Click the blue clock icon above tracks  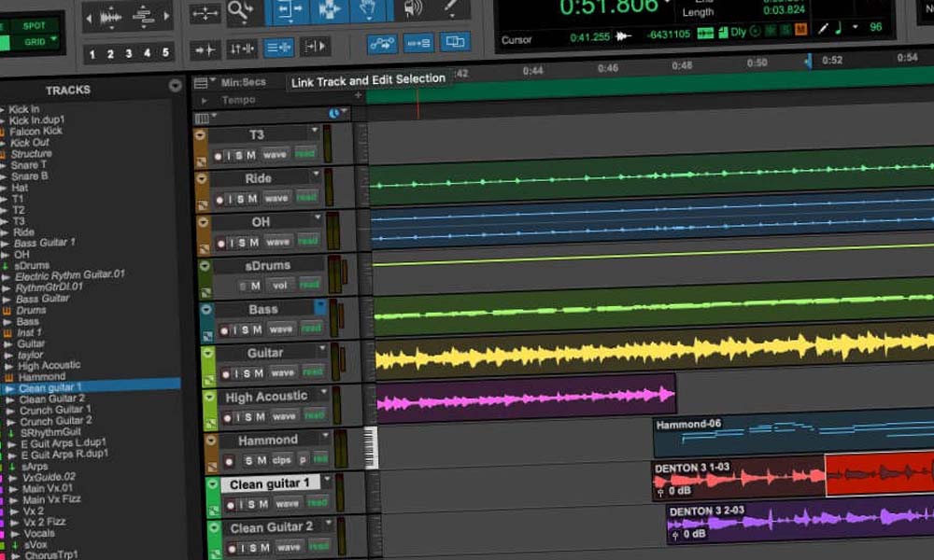(334, 113)
